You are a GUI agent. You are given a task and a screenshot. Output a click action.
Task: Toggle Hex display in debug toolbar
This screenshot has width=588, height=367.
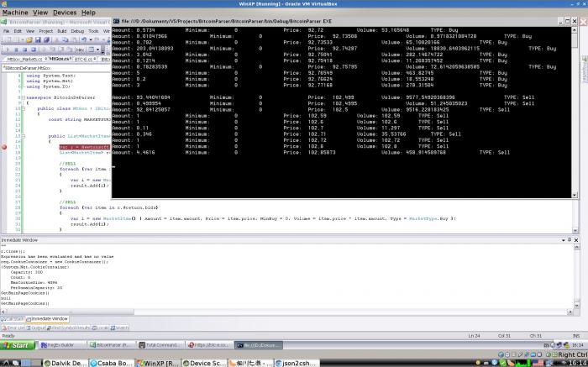click(x=80, y=50)
